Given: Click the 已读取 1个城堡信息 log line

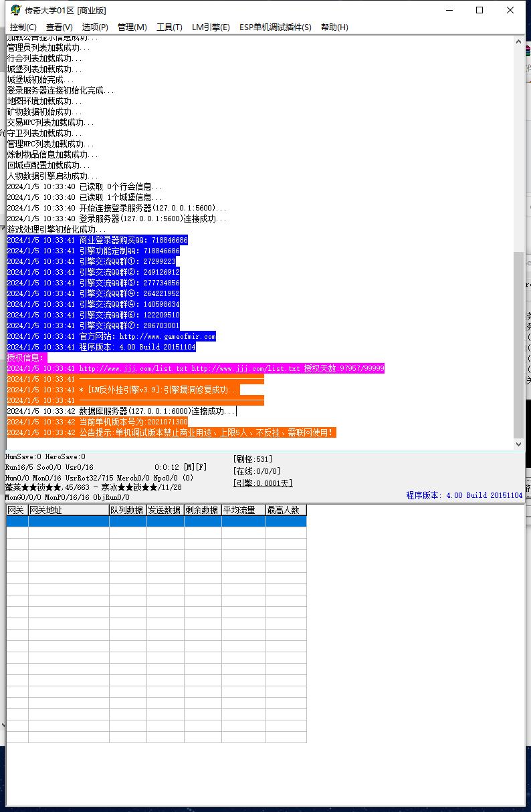Looking at the screenshot, I should click(84, 197).
